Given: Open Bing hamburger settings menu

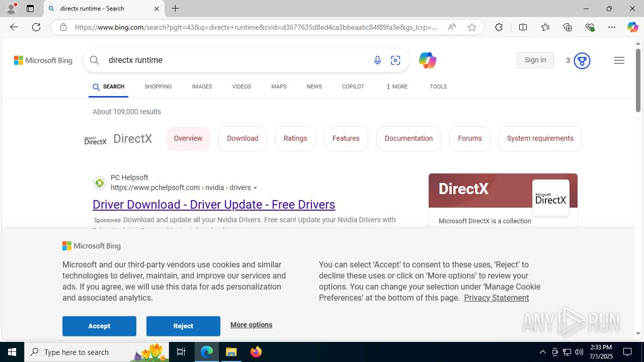Looking at the screenshot, I should click(x=619, y=60).
